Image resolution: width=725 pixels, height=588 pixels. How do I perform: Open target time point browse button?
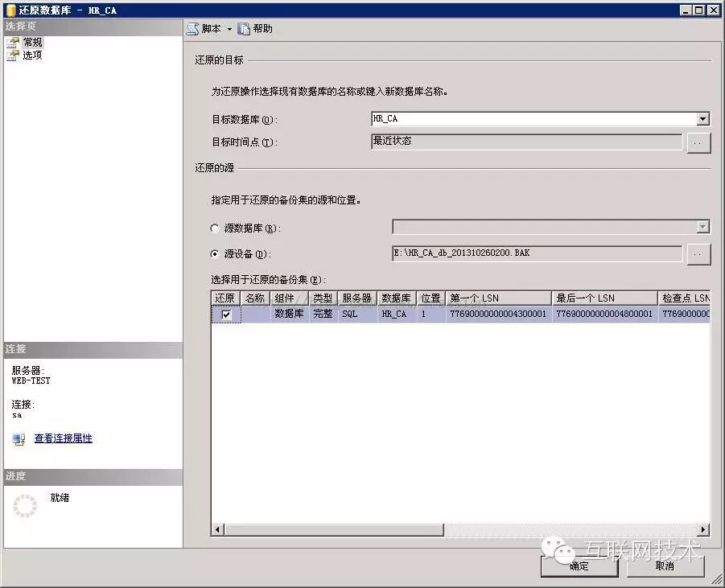(x=698, y=143)
